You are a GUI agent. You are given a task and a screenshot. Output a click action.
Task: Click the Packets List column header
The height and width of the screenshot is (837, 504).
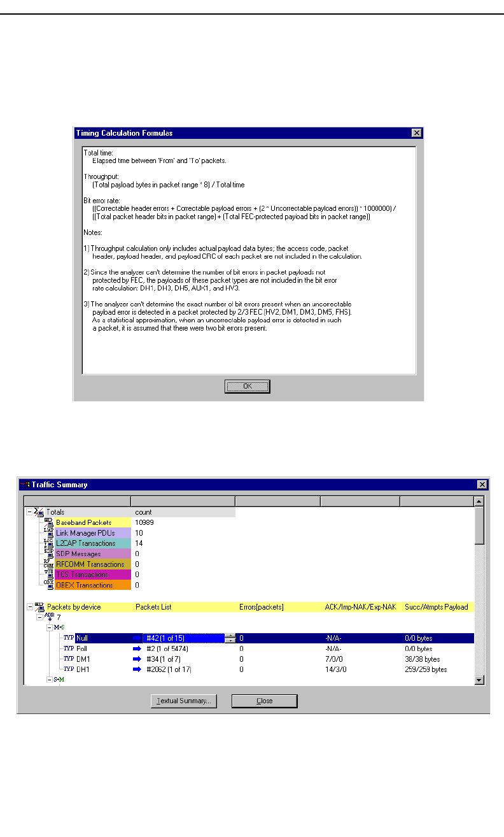point(153,607)
